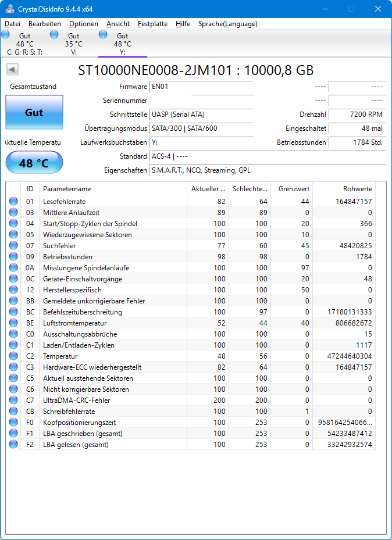Open the Bearbeiten menu
Screen dimensions: 392x540
click(45, 24)
